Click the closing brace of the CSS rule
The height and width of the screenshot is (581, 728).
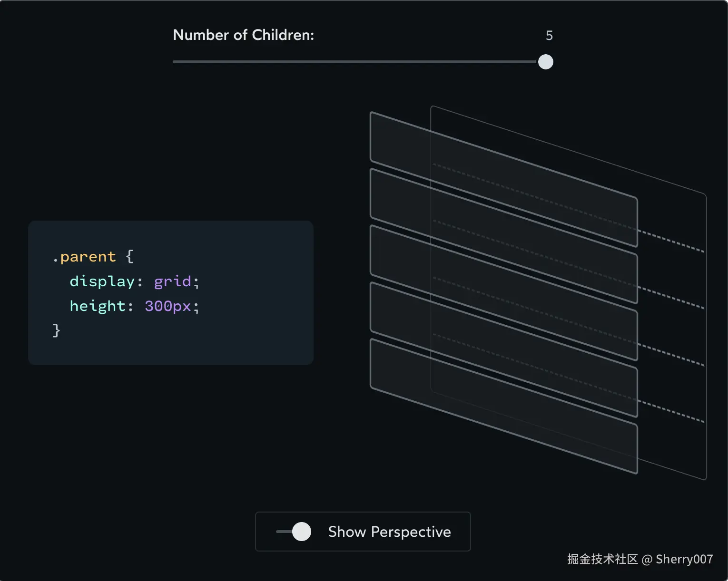[56, 330]
